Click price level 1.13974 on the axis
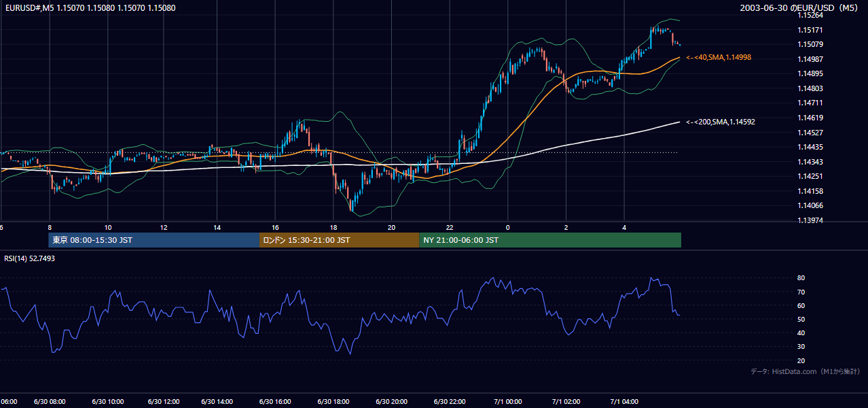The height and width of the screenshot is (408, 868). [810, 220]
